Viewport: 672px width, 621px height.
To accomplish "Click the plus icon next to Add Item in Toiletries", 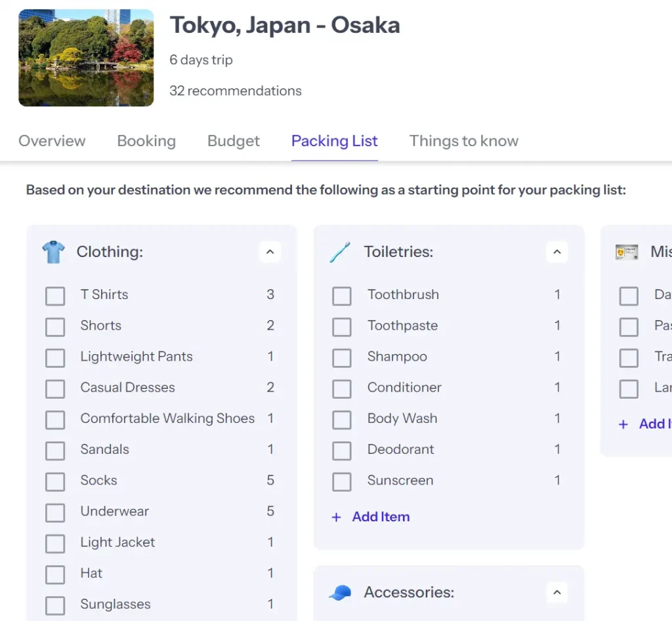I will pyautogui.click(x=337, y=517).
